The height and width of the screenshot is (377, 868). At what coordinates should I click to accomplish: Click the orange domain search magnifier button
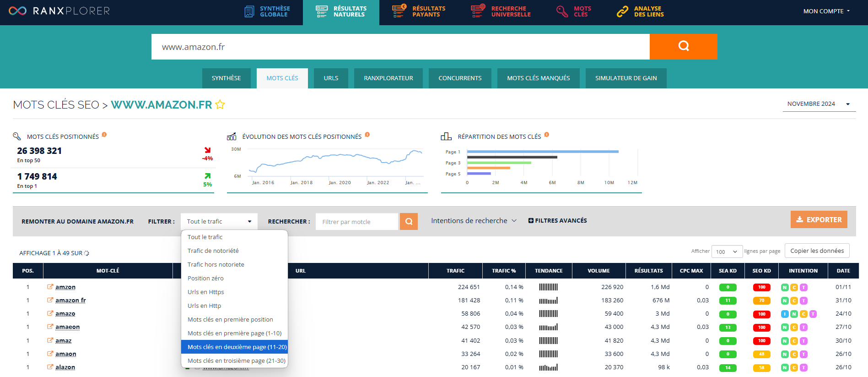[x=683, y=46]
